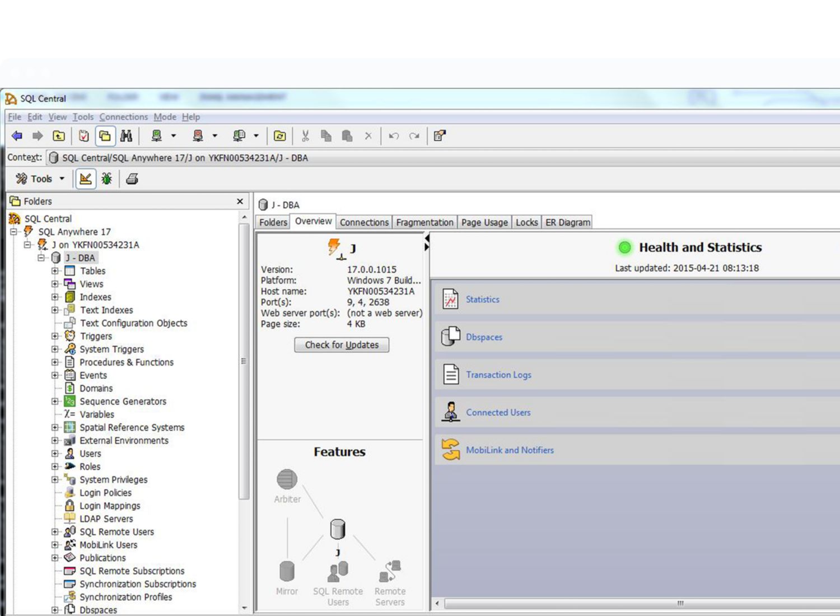Click the red Disconnect computer icon
Screen dimensions: 840x616
198,136
